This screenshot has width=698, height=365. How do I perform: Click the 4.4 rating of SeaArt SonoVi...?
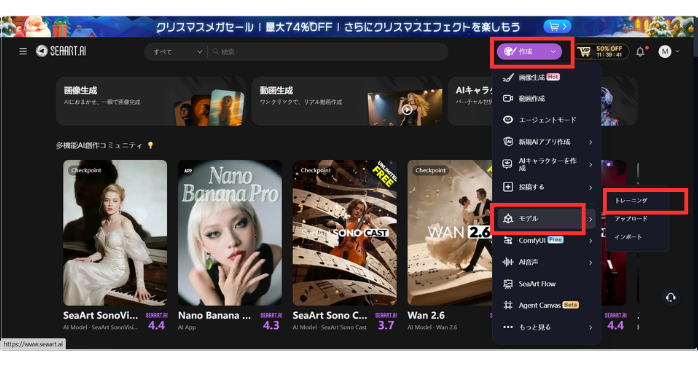click(156, 325)
